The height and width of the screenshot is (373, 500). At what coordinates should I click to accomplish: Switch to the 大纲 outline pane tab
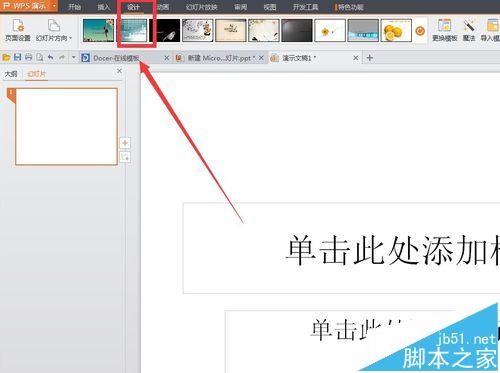[11, 74]
